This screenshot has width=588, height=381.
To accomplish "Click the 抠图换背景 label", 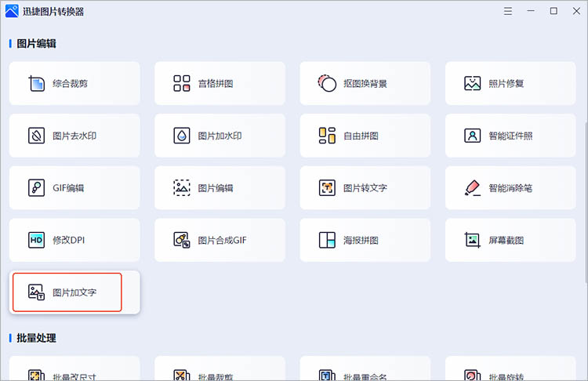I will [x=365, y=84].
